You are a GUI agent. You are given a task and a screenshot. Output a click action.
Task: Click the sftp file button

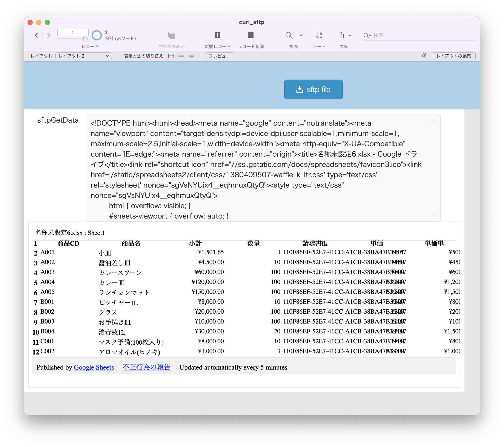coord(313,89)
